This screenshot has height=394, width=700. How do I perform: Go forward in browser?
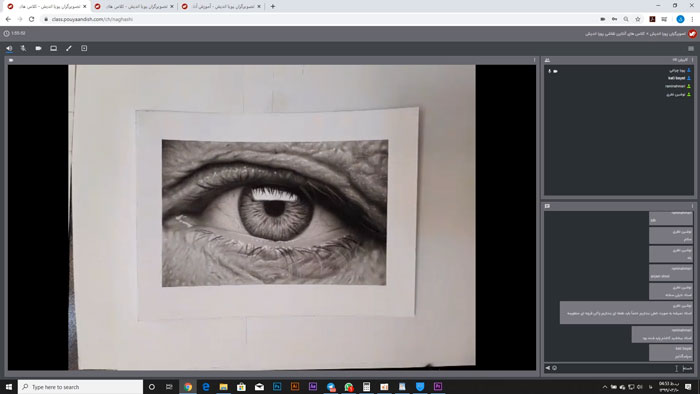[x=20, y=19]
